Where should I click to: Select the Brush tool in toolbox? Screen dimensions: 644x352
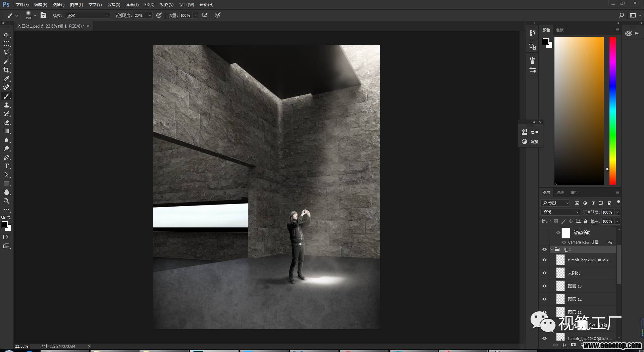tap(6, 96)
